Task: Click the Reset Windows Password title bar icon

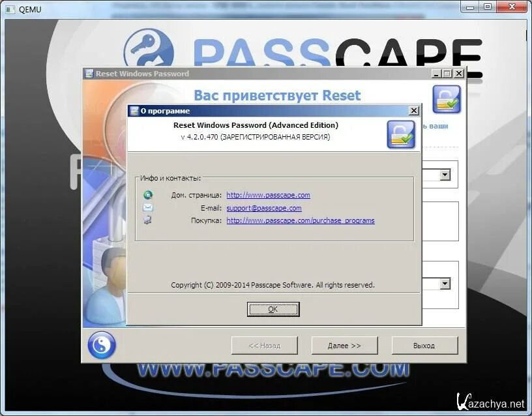Action: click(89, 74)
